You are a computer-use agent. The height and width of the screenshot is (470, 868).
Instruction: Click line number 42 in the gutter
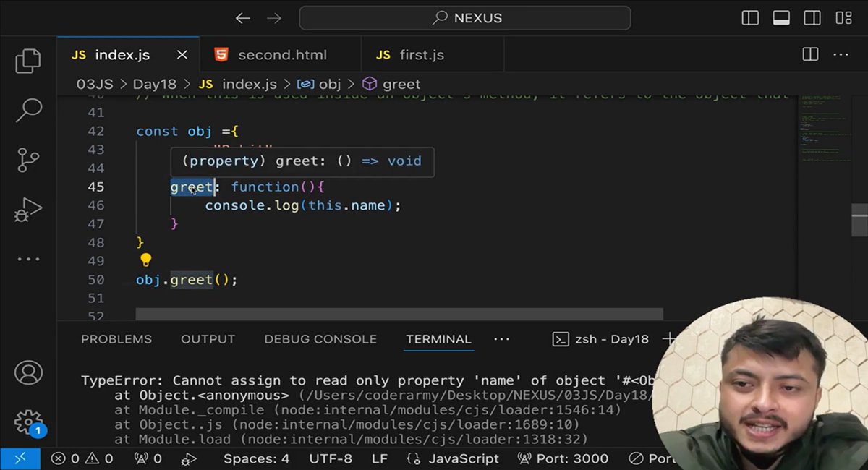95,132
